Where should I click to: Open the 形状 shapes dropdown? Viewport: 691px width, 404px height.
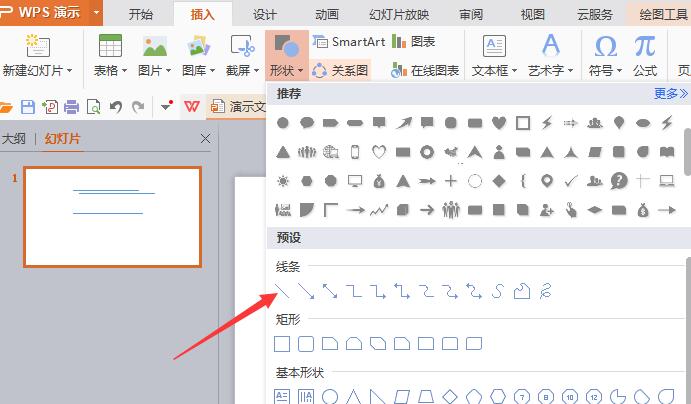pos(286,56)
